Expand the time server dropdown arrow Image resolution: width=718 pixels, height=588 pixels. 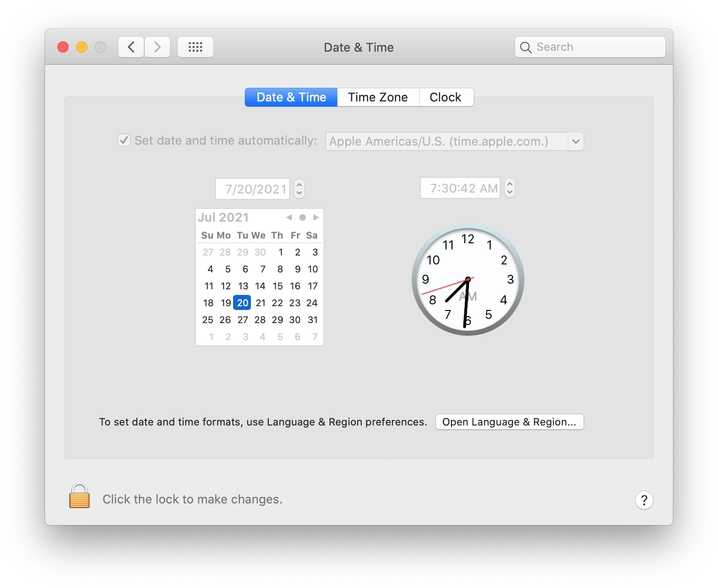576,141
